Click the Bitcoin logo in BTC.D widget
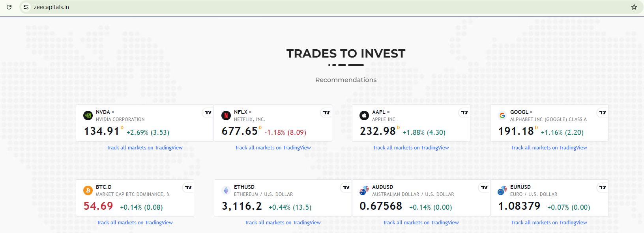The image size is (644, 233). (x=88, y=190)
